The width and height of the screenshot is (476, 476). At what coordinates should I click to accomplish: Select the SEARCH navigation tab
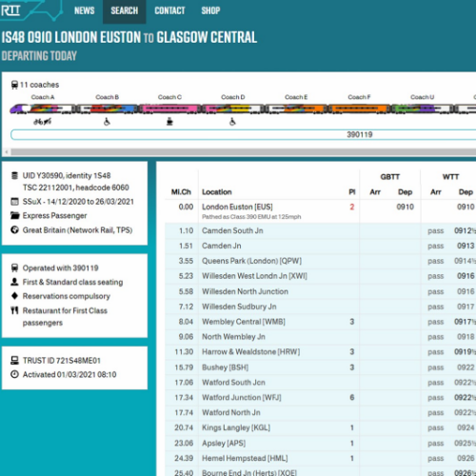(x=125, y=10)
